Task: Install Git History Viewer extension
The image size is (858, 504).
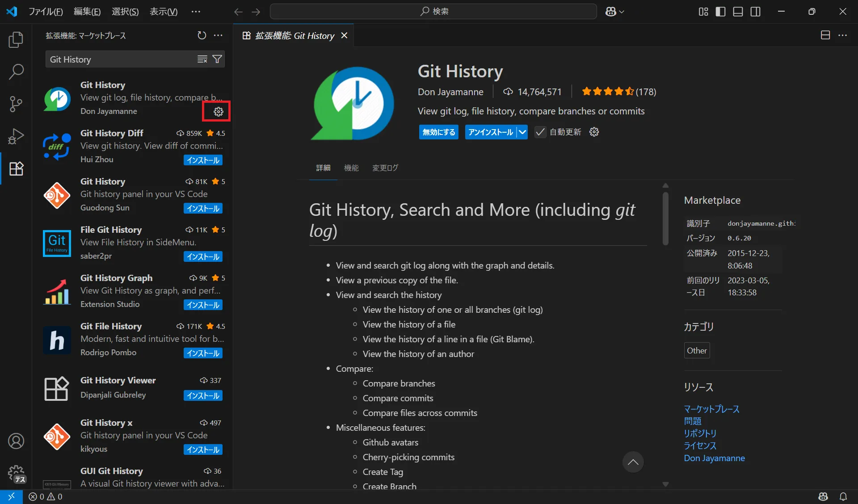Action: 203,395
